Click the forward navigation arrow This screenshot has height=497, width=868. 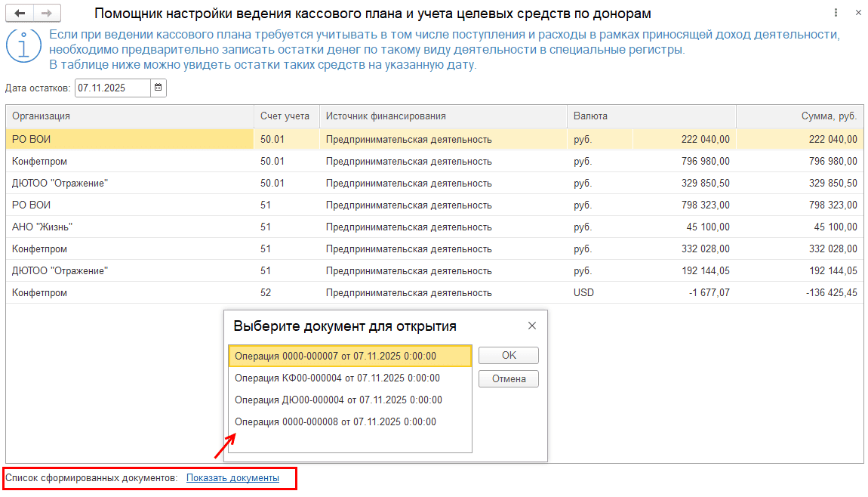pos(47,14)
